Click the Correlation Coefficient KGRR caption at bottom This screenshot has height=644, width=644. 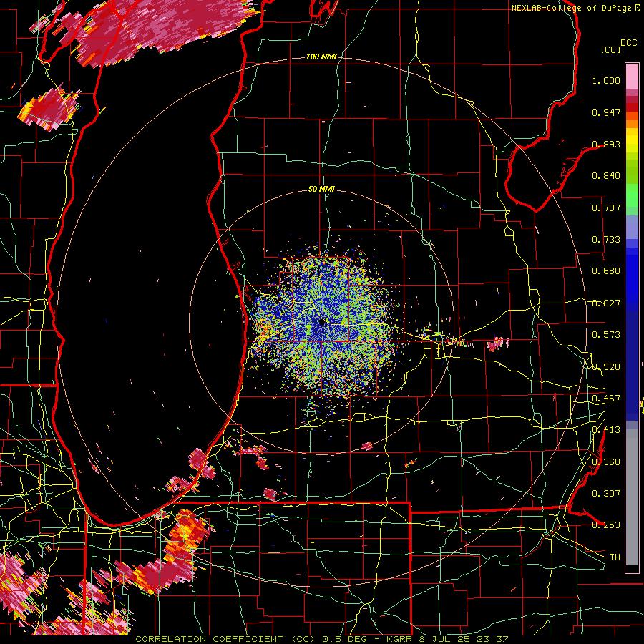pyautogui.click(x=322, y=639)
